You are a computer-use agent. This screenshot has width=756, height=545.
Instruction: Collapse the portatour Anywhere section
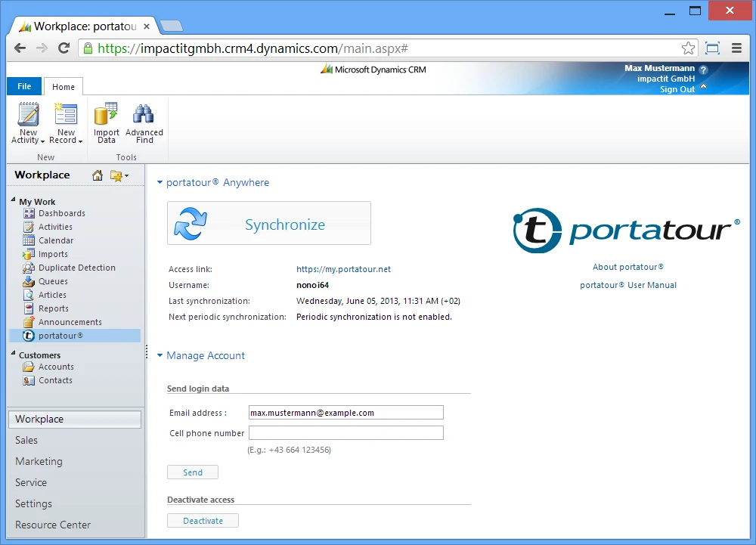(x=160, y=182)
